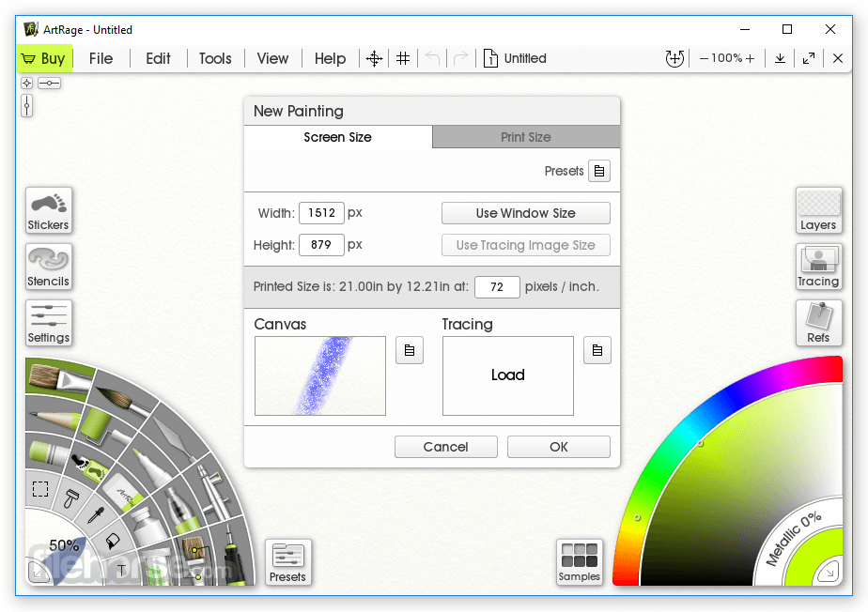
Task: Click the Width input field
Action: (x=321, y=213)
